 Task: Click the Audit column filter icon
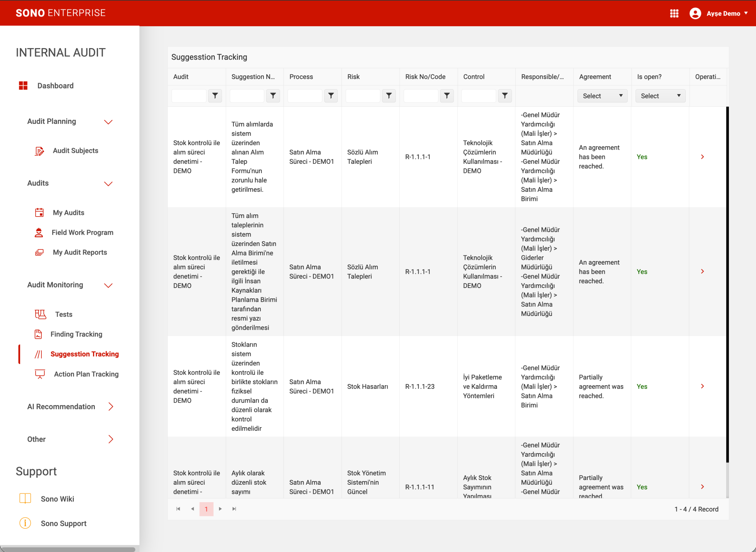pos(215,96)
